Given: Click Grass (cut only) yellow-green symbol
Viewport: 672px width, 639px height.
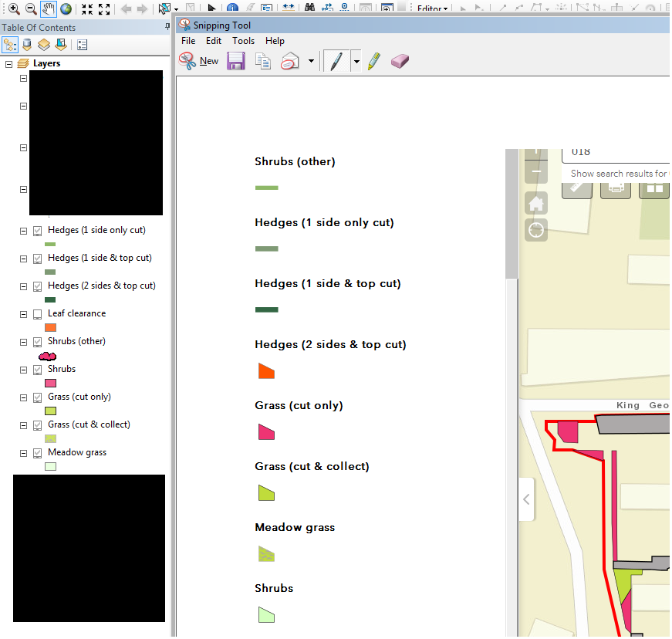Looking at the screenshot, I should (x=51, y=411).
